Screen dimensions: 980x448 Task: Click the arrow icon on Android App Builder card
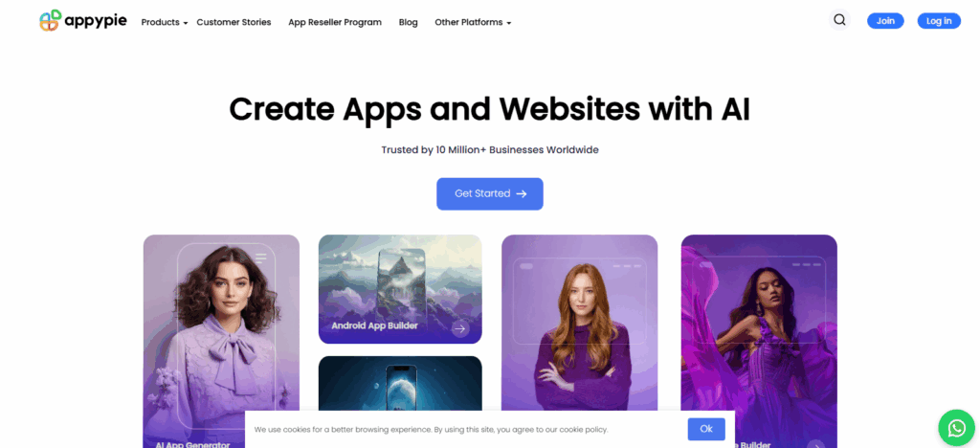[460, 328]
